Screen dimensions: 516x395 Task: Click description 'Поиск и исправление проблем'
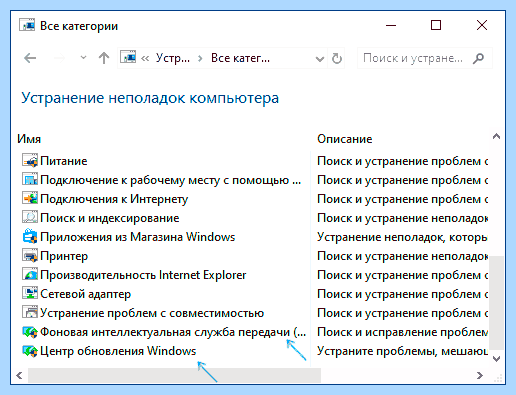(x=403, y=332)
